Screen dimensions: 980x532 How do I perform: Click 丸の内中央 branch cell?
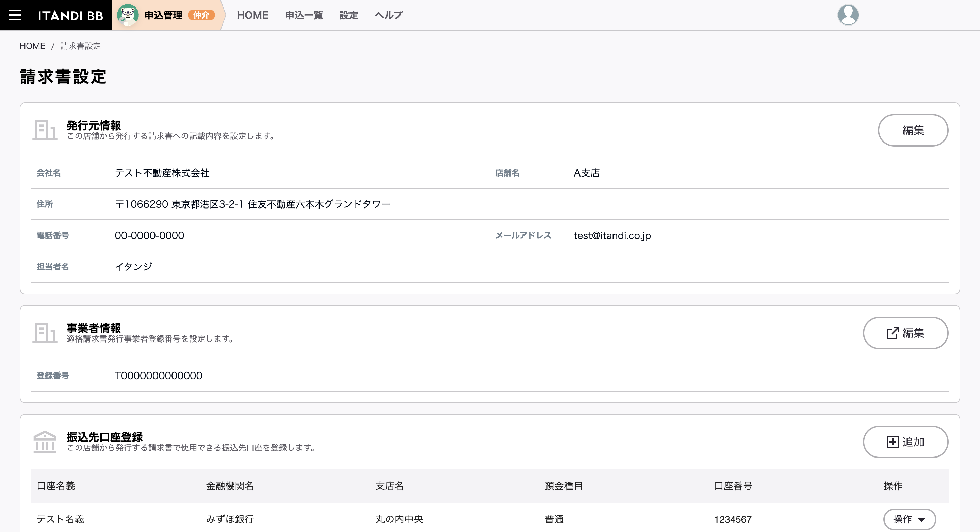coord(399,519)
